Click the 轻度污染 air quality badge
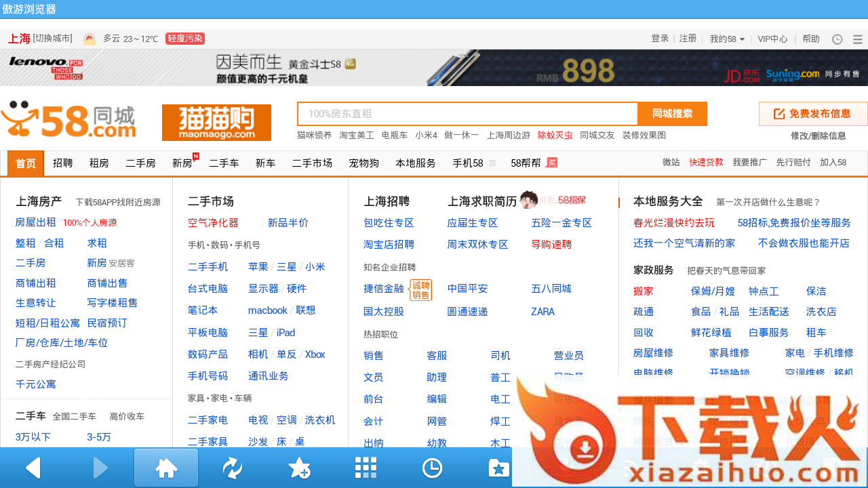The image size is (868, 488). (185, 39)
